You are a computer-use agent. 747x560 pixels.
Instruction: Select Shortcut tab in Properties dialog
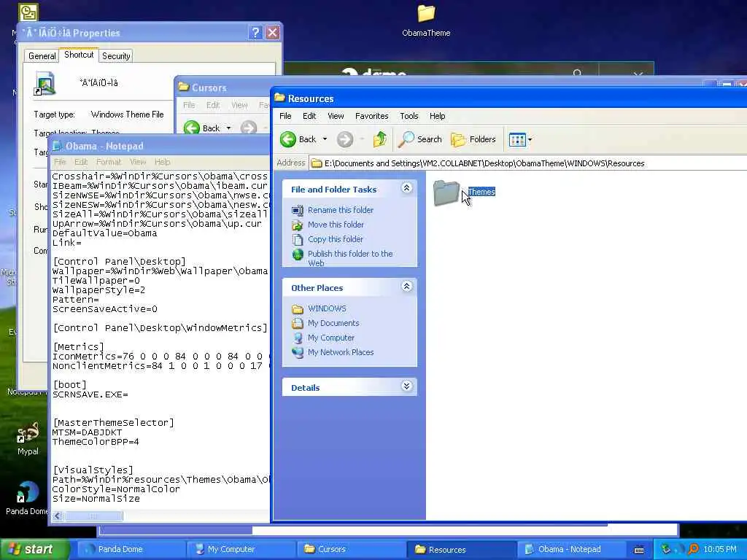click(79, 55)
